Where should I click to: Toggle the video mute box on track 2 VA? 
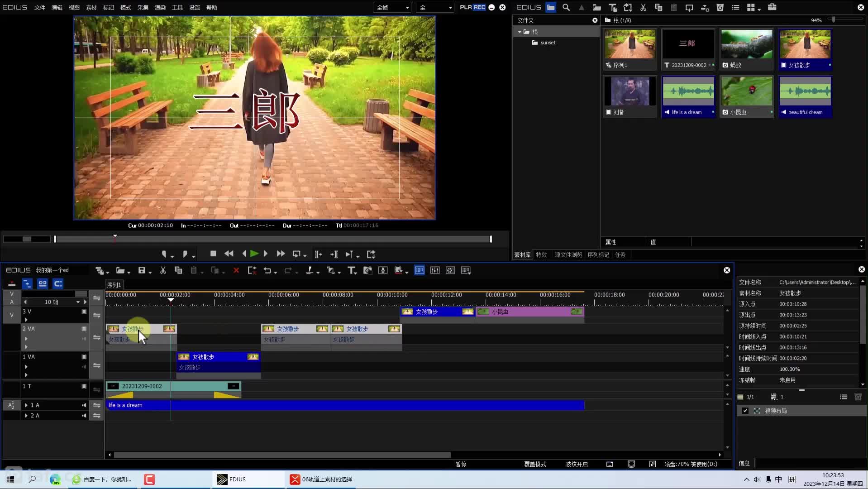[x=84, y=329]
